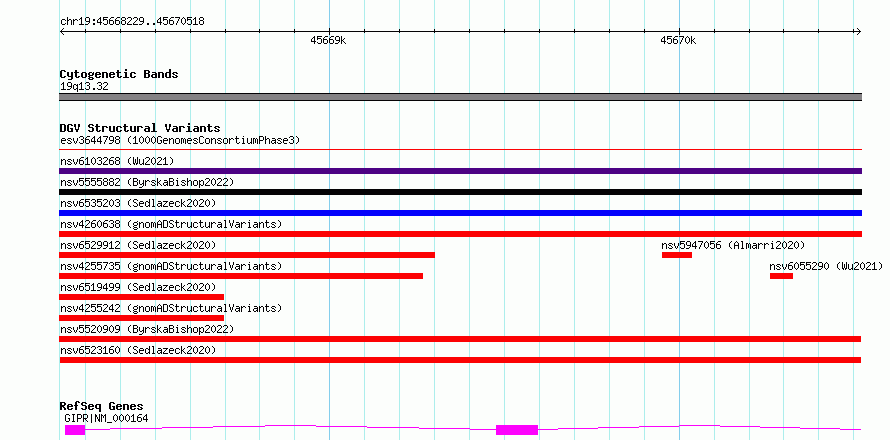Open variant nsv5555882 (ByrskaBishop2022) label
Viewport: 890px width, 440px height.
point(147,182)
